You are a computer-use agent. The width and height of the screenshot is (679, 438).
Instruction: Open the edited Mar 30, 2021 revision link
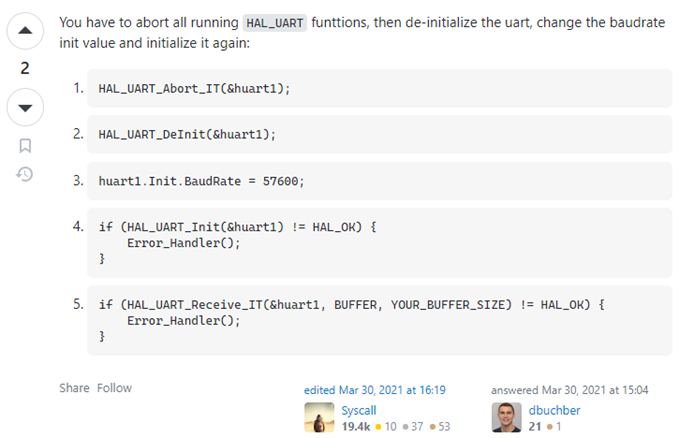(x=374, y=390)
